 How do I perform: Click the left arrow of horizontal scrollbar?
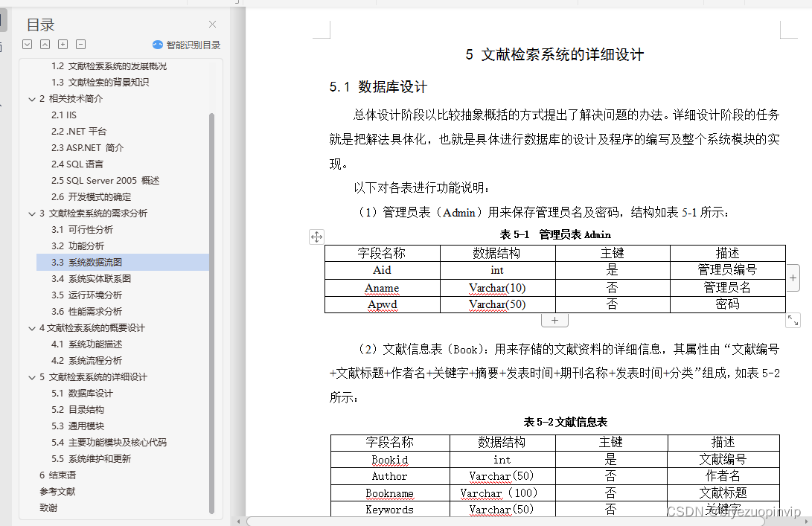click(x=238, y=522)
